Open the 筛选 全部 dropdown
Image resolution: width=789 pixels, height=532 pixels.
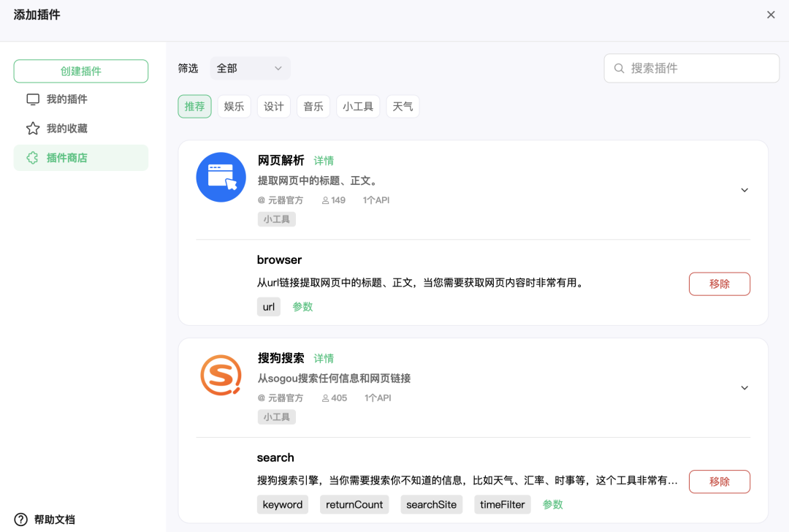point(250,68)
